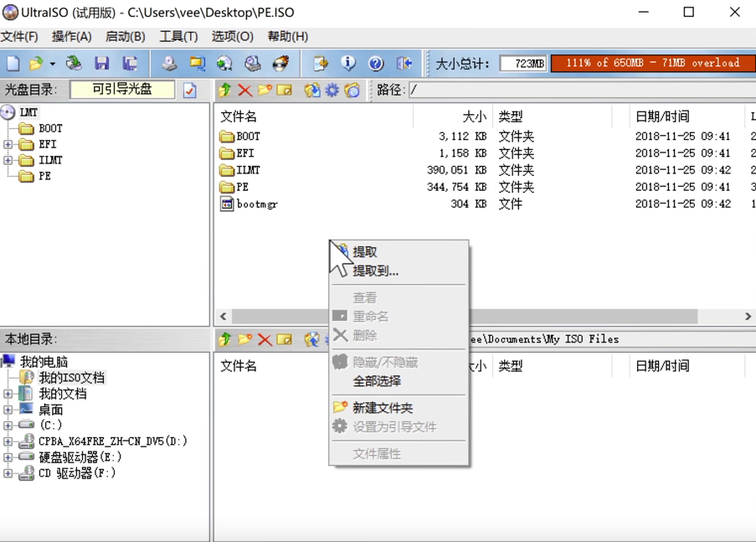Open the dropdown arrow next to Open icon
Viewport: 756px width, 542px height.
[52, 64]
